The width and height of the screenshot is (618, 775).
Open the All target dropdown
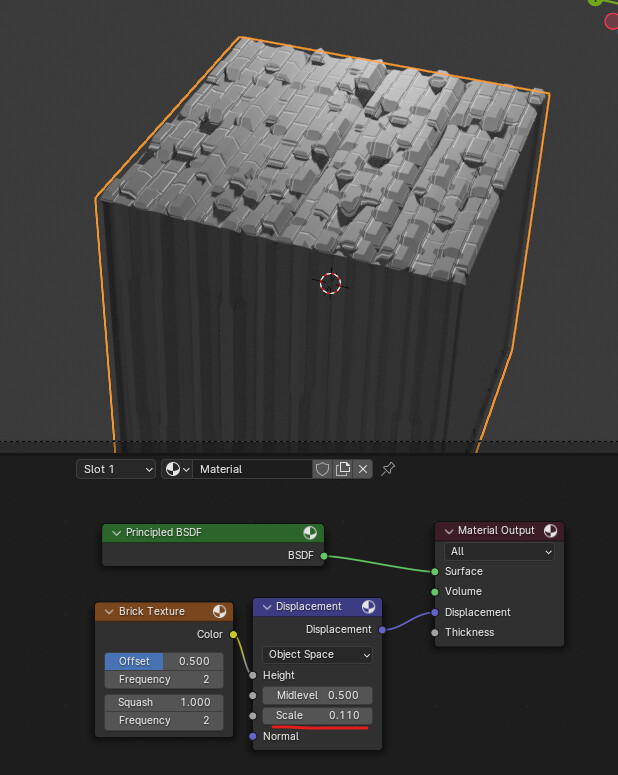coord(499,552)
